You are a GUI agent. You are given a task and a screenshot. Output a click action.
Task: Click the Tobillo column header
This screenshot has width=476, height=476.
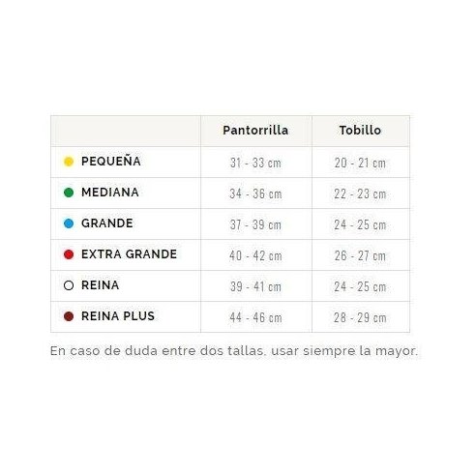pyautogui.click(x=360, y=131)
